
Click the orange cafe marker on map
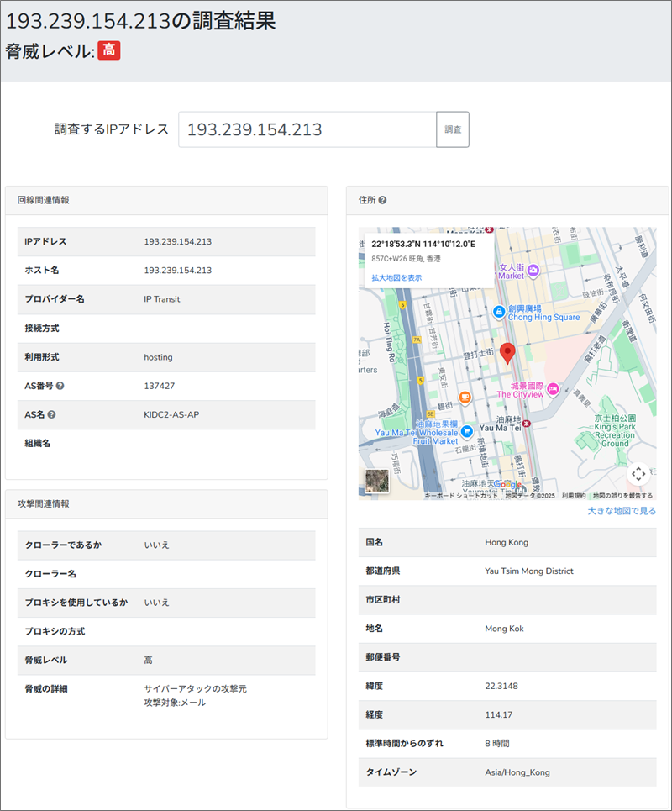click(464, 397)
